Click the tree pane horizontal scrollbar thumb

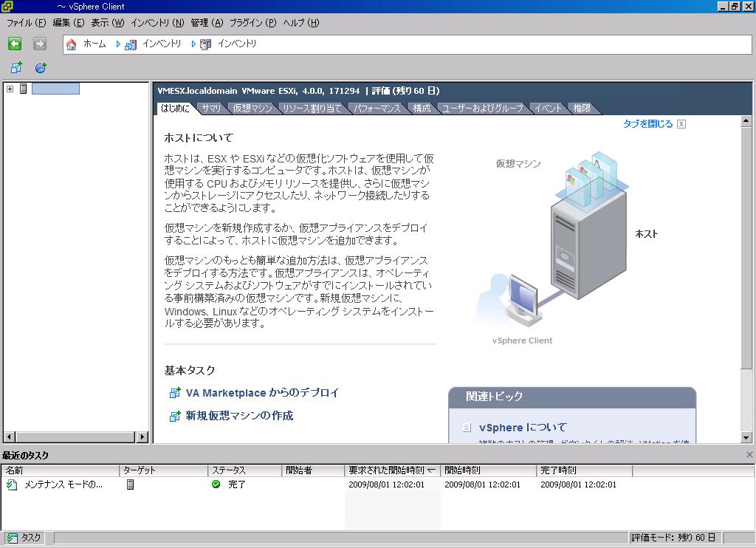click(x=75, y=437)
